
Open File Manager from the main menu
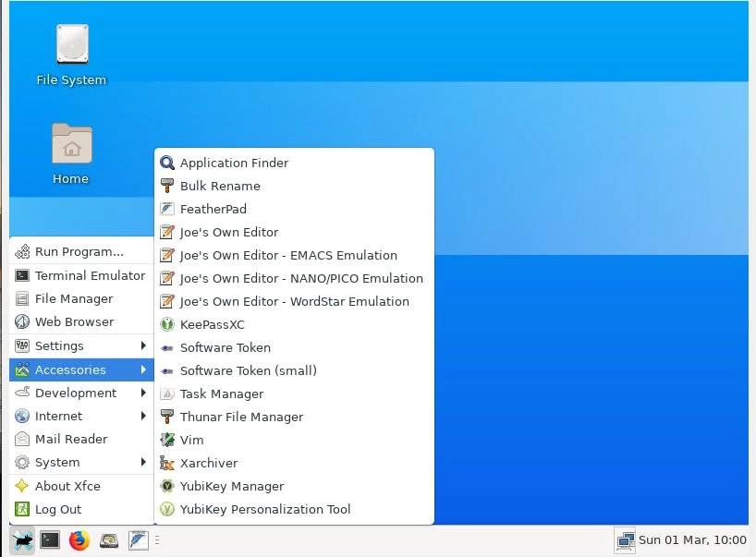tap(81, 298)
